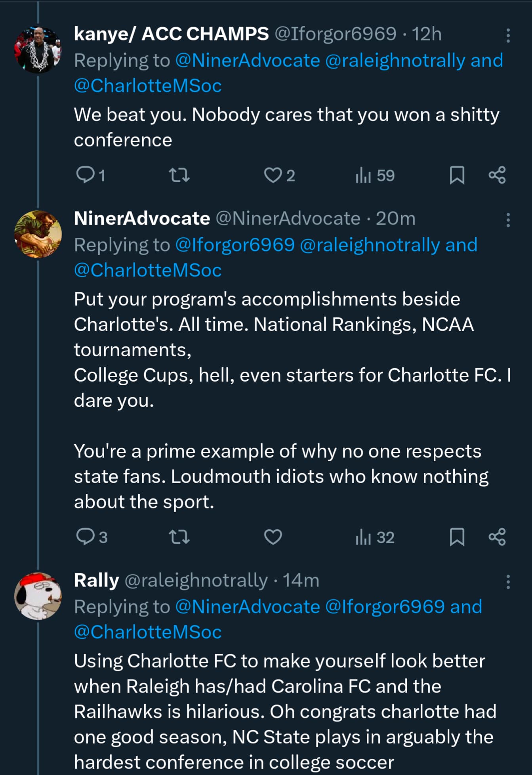Open kanye/ ACC CHAMPS profile picture
The height and width of the screenshot is (775, 532).
pyautogui.click(x=38, y=50)
